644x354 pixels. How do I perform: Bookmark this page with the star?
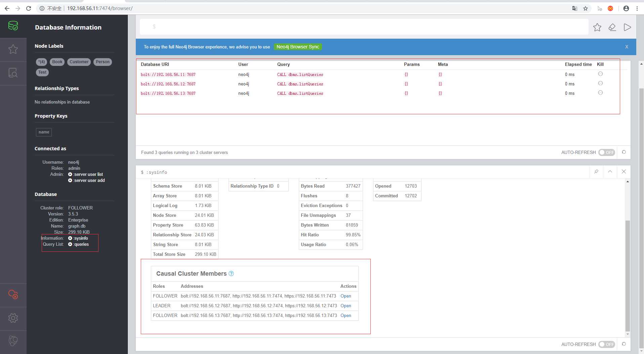point(586,8)
